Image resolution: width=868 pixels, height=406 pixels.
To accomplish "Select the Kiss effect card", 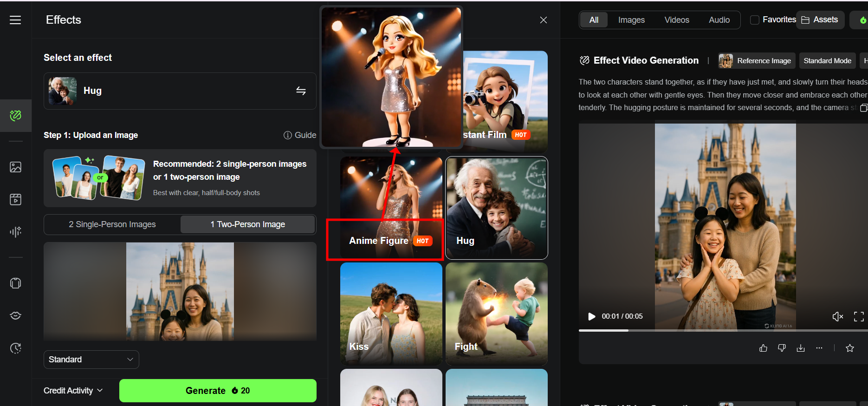I will coord(391,314).
